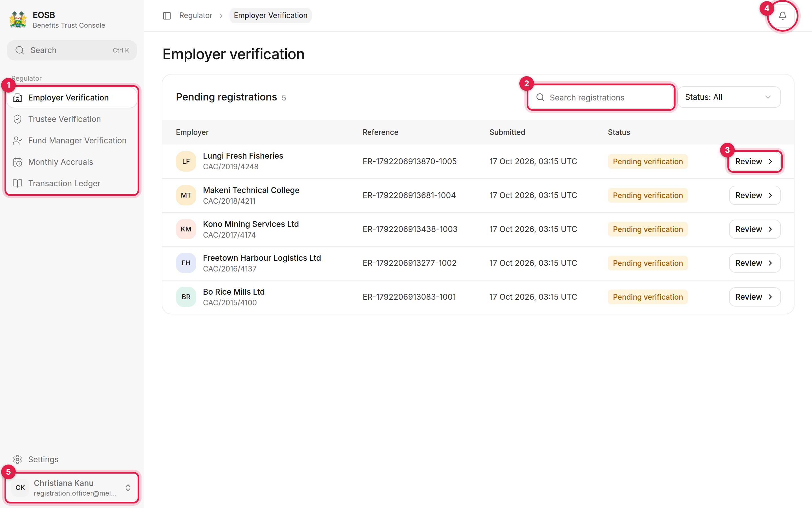Viewport: 812px width, 508px height.
Task: Go to Fund Manager Verification
Action: point(72,141)
